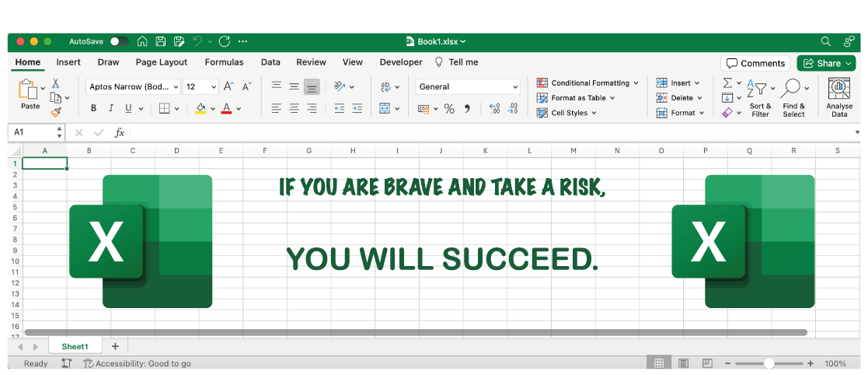Click the AutoSum sigma icon
The height and width of the screenshot is (375, 868).
[x=727, y=83]
